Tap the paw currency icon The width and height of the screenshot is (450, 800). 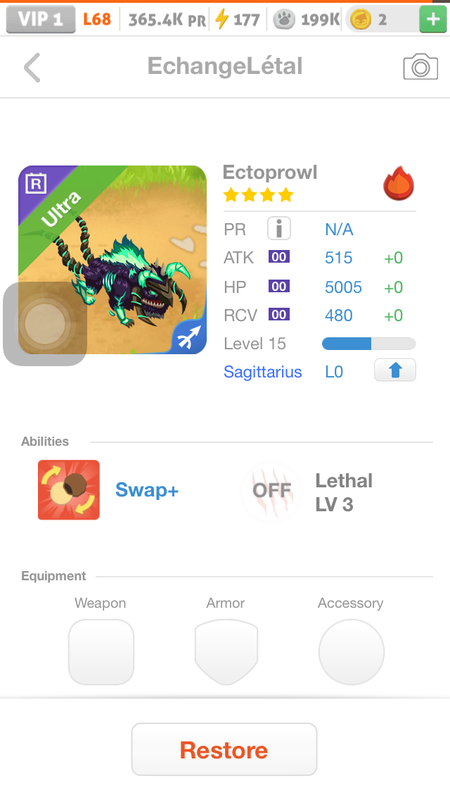click(284, 20)
